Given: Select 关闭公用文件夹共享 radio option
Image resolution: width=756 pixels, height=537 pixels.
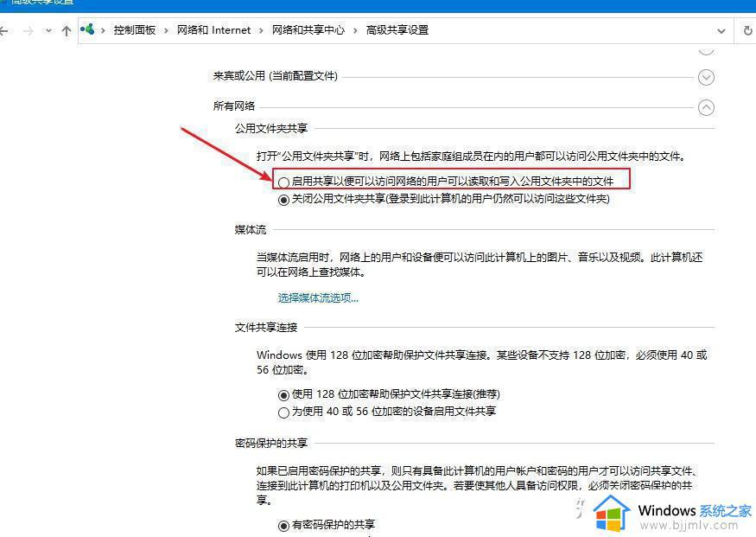Looking at the screenshot, I should (283, 199).
